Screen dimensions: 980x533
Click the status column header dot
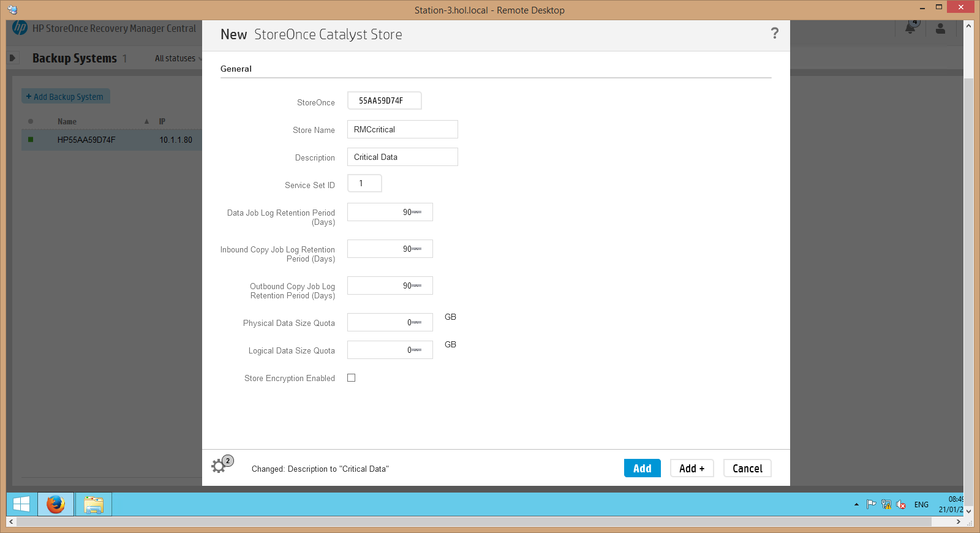[31, 121]
